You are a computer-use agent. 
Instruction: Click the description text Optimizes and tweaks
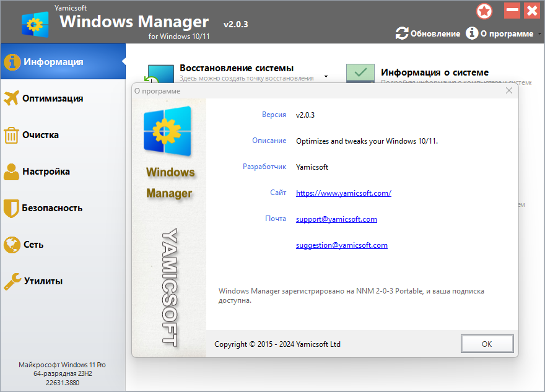(367, 141)
